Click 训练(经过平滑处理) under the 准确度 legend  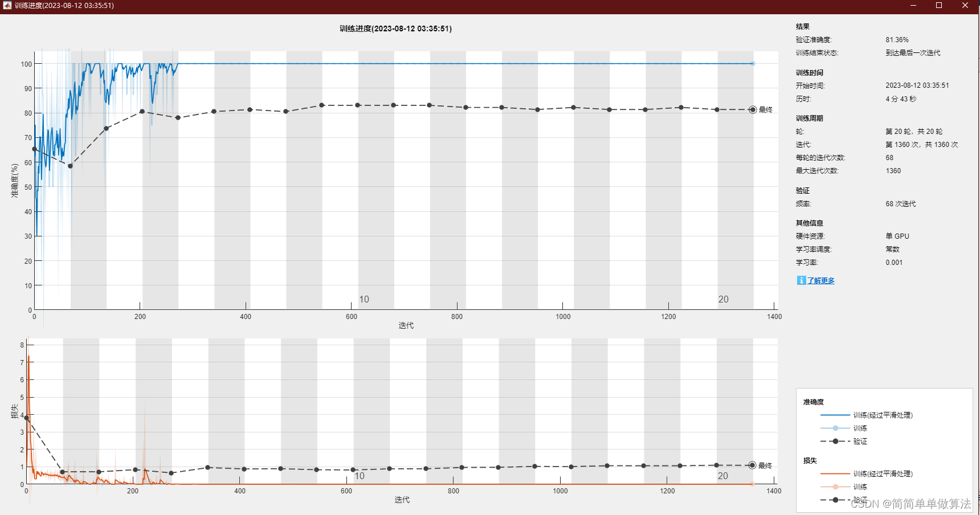(x=883, y=415)
